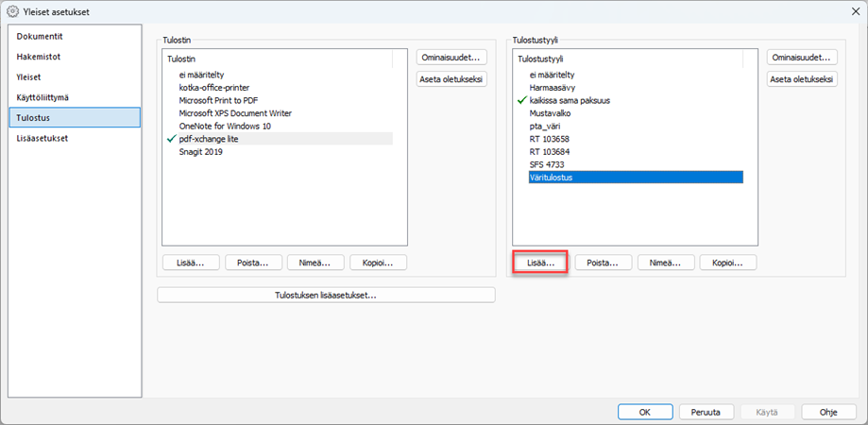Click Lisää button under print styles
868x425 pixels.
point(540,263)
